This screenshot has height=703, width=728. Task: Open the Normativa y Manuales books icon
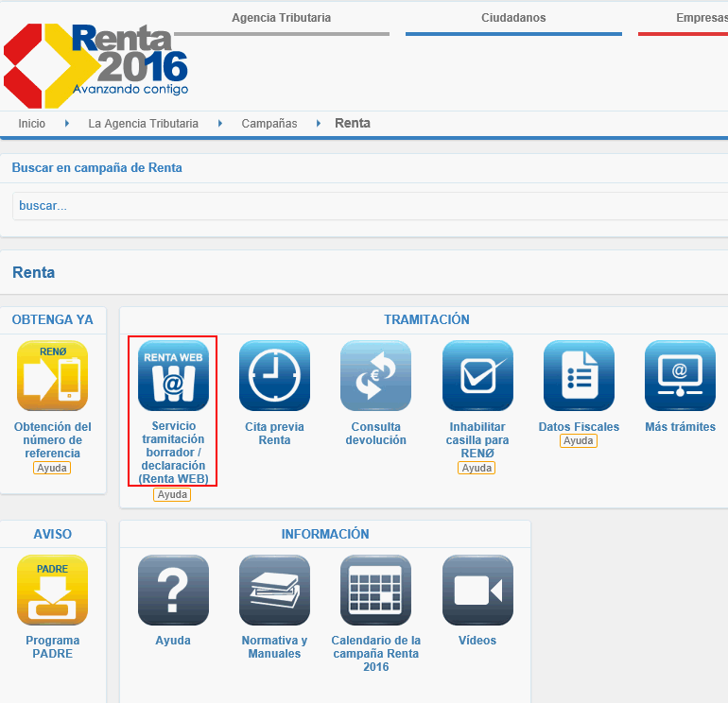click(x=274, y=590)
